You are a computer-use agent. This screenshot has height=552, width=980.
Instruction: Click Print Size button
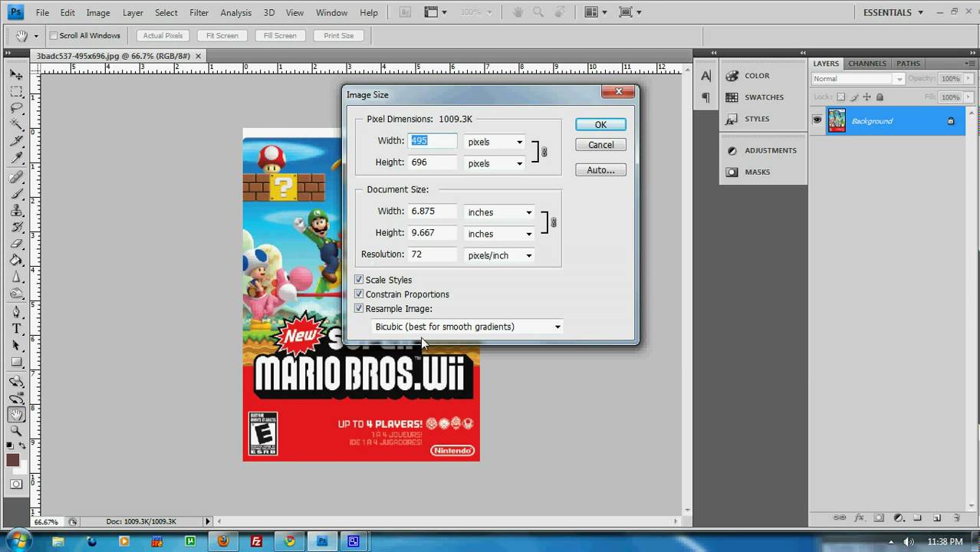338,35
